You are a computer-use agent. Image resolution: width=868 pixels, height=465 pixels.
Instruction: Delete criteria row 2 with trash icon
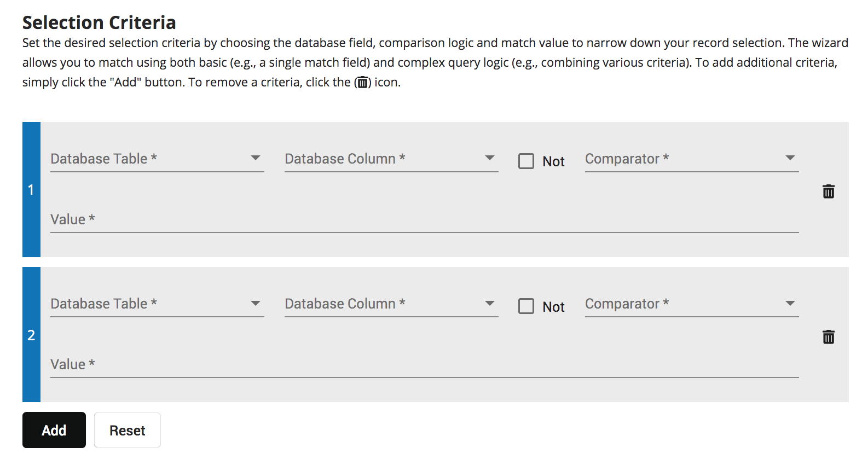point(828,337)
